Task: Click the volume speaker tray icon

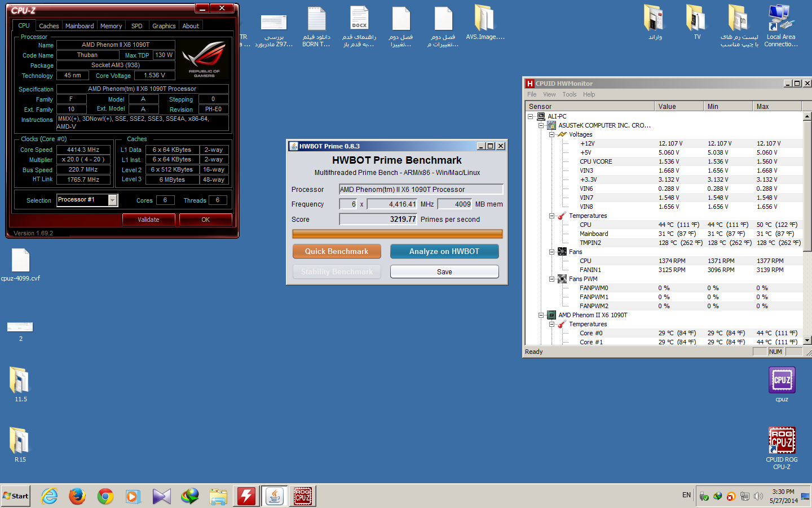Action: tap(758, 496)
